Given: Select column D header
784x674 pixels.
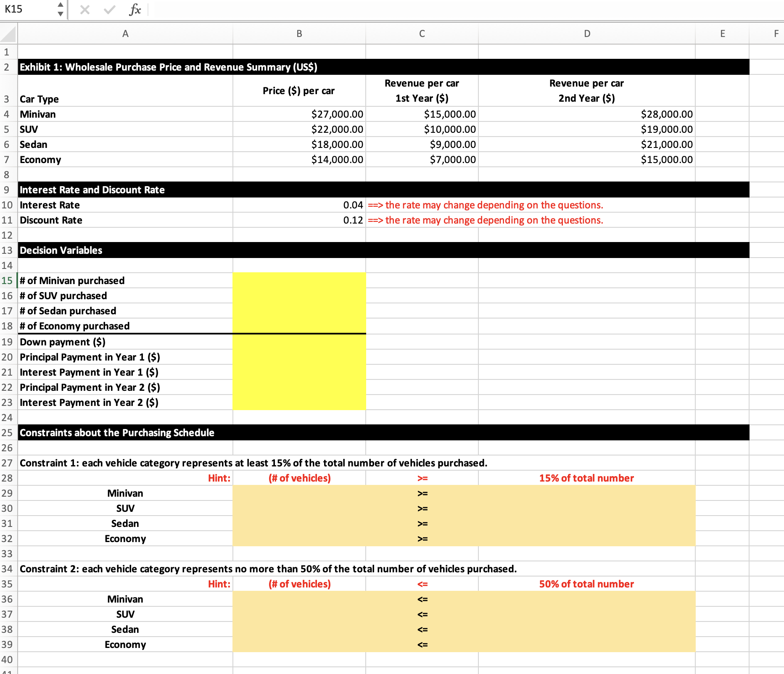Looking at the screenshot, I should pyautogui.click(x=587, y=34).
